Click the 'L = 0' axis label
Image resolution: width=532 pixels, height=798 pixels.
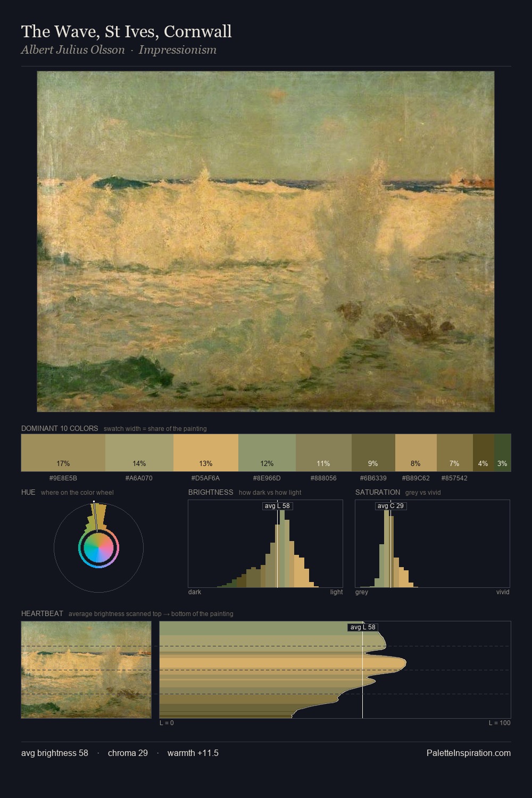pyautogui.click(x=167, y=723)
